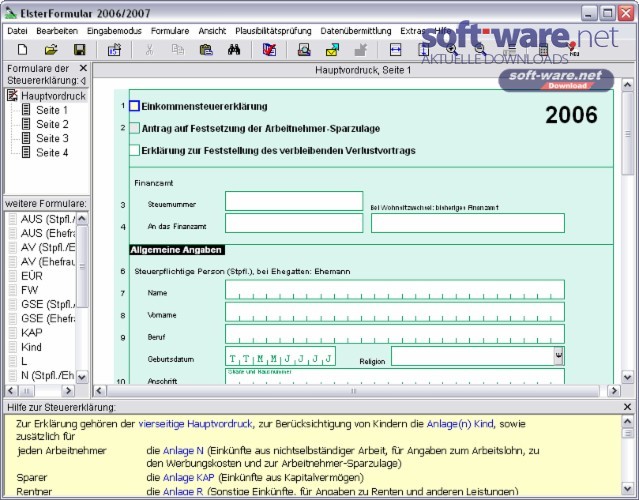Viewport: 639px width, 500px height.
Task: Open the Formulare menu
Action: [x=170, y=31]
